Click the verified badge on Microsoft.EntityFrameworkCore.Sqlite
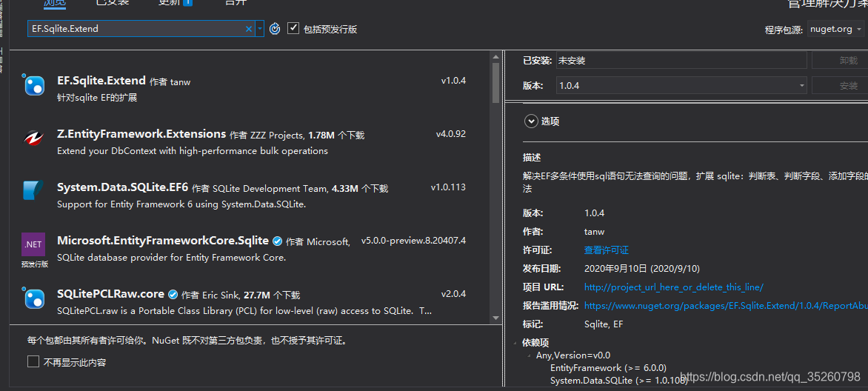The width and height of the screenshot is (868, 391). (277, 241)
